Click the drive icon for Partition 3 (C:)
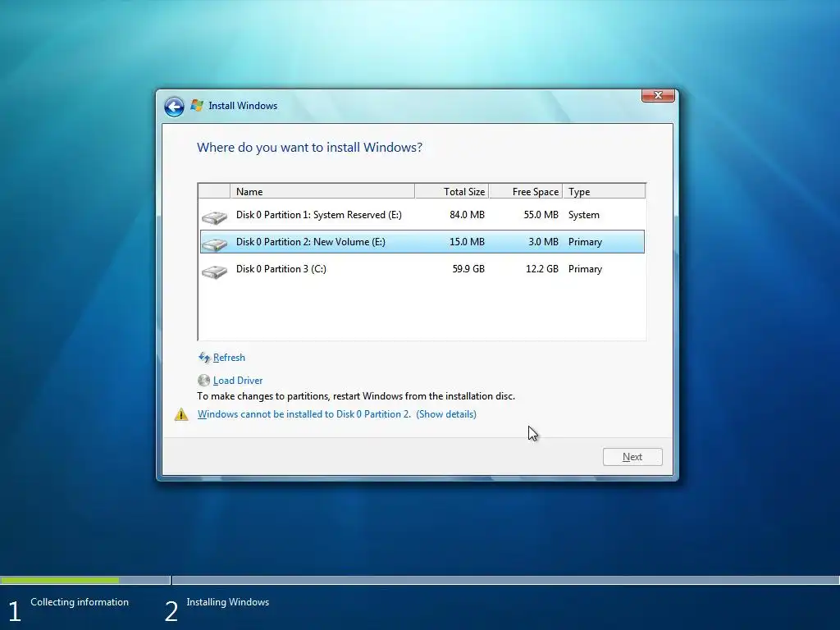Viewport: 840px width, 630px height. [214, 271]
